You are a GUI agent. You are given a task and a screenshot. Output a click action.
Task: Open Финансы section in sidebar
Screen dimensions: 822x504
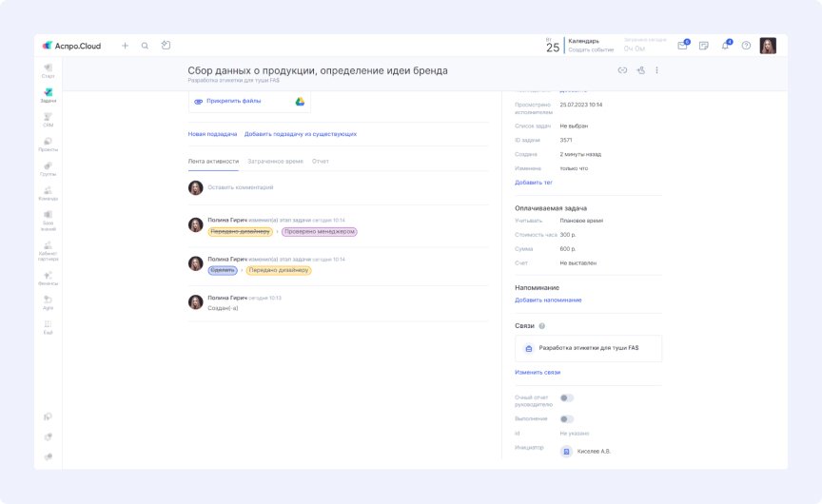48,279
